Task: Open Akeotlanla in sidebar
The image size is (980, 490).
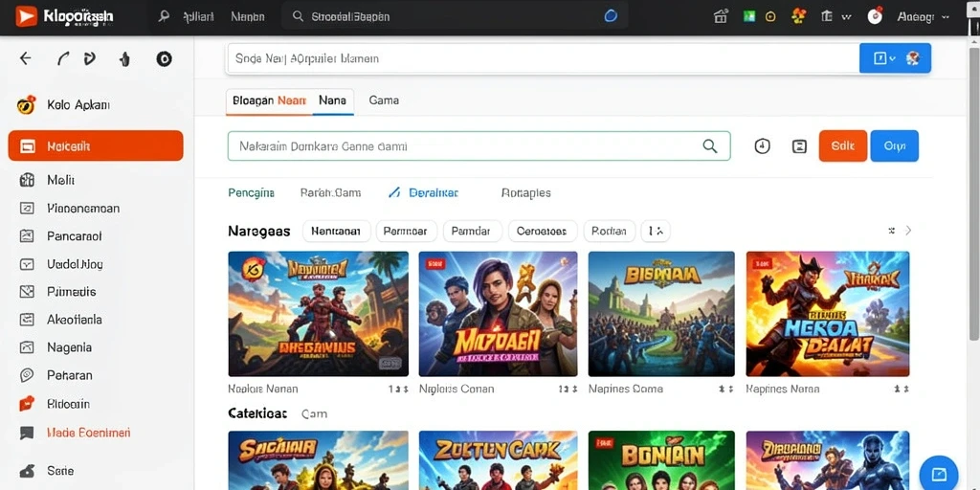Action: tap(60, 320)
